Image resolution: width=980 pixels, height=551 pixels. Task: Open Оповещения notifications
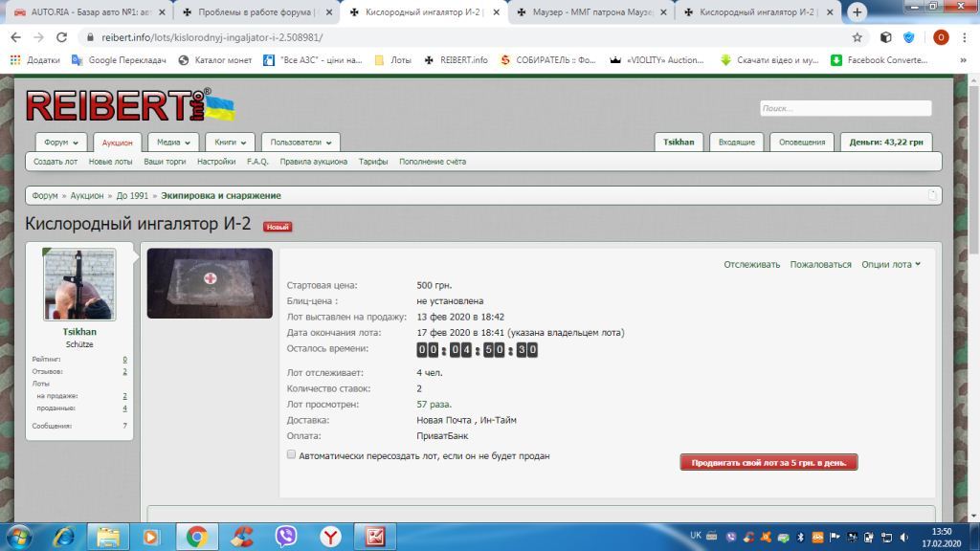click(802, 143)
